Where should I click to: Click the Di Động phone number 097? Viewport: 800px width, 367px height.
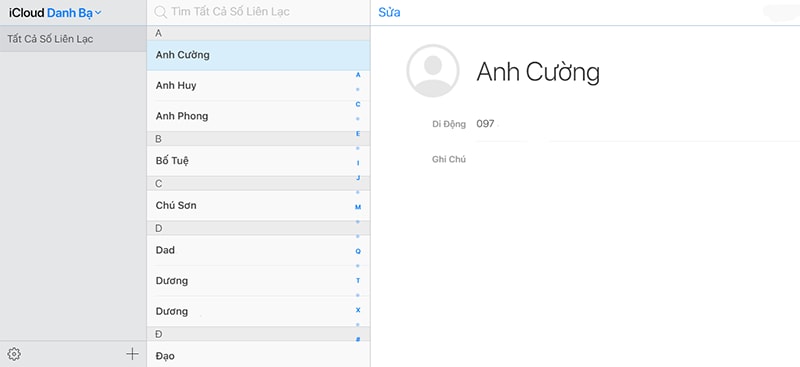point(485,124)
